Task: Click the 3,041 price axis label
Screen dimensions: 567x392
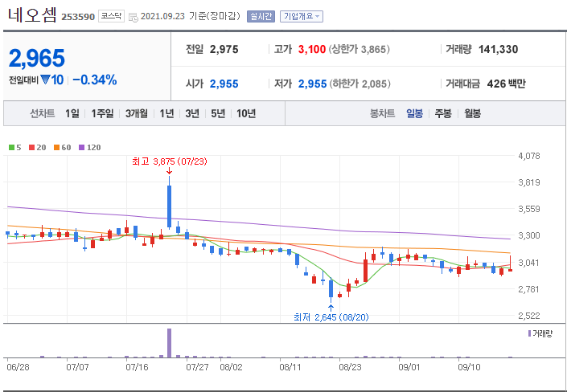Action: (529, 263)
